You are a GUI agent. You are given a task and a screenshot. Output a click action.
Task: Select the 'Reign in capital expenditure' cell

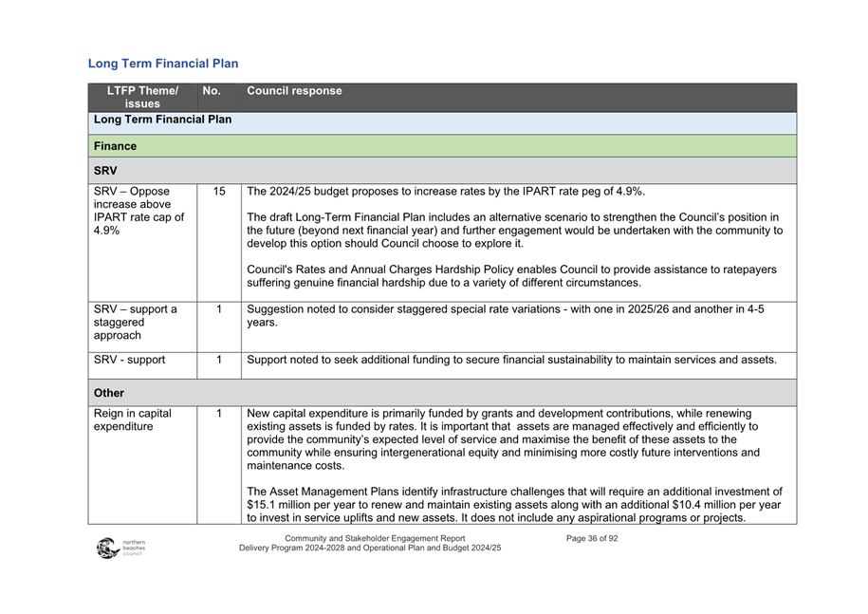click(x=132, y=419)
